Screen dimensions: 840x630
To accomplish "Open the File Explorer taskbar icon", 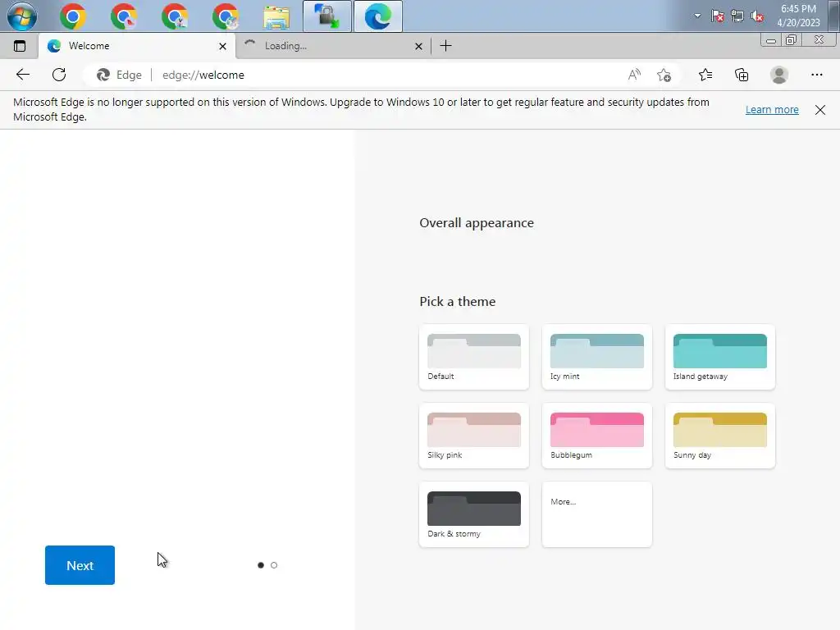I will click(276, 17).
